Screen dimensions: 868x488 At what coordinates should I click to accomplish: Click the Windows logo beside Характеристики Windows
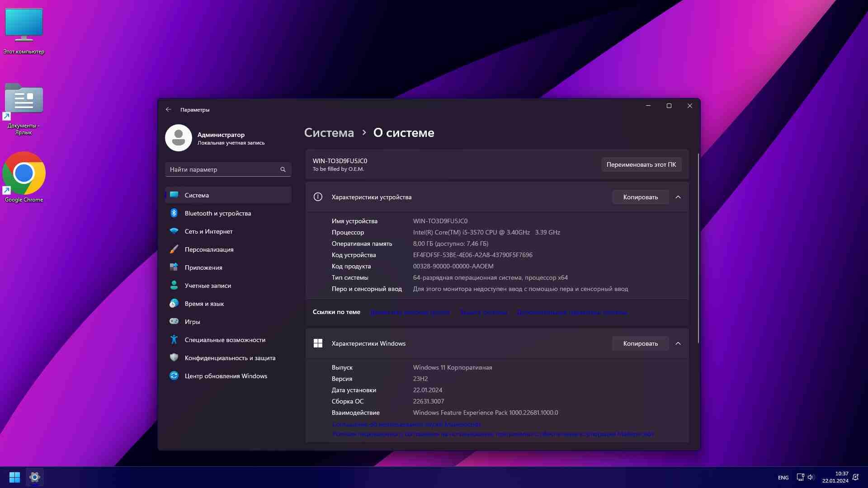coord(318,343)
